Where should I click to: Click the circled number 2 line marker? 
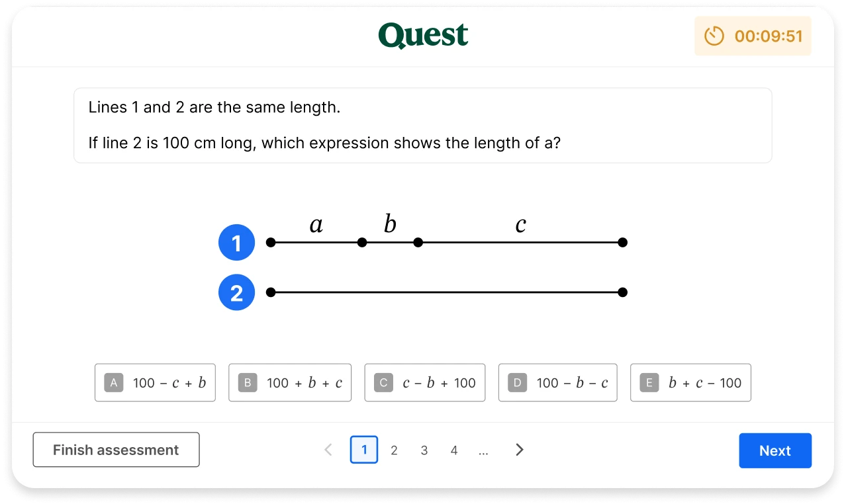[236, 292]
